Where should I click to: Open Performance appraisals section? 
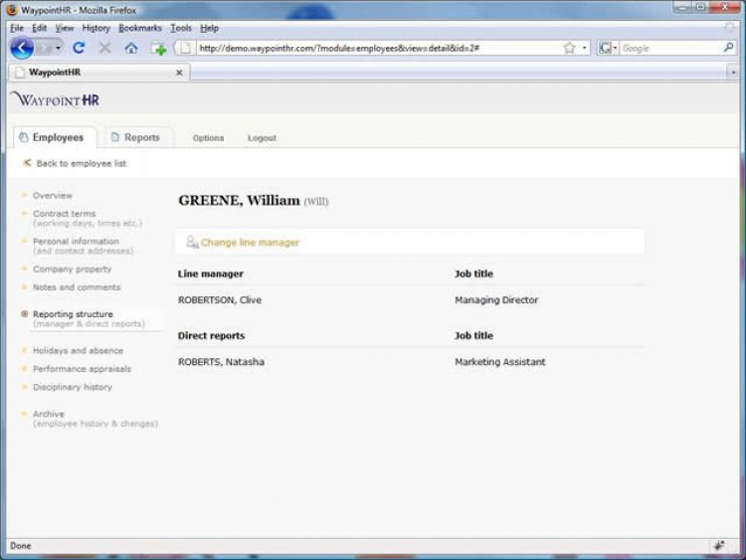[x=82, y=369]
